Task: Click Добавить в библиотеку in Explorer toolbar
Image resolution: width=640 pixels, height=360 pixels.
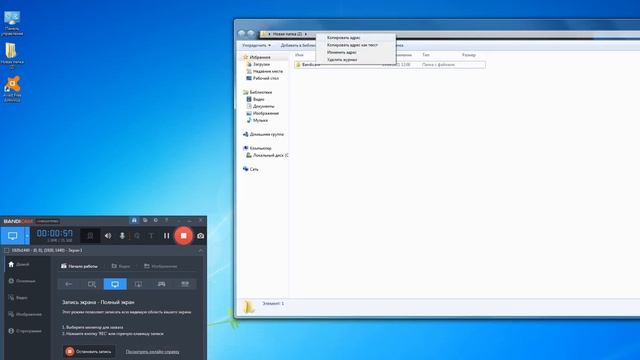Action: [x=298, y=45]
